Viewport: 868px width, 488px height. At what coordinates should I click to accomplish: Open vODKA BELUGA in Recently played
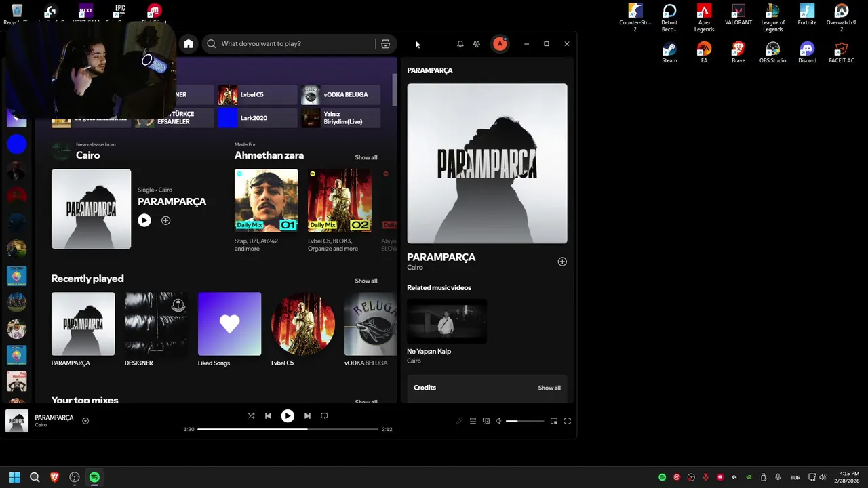pyautogui.click(x=370, y=329)
